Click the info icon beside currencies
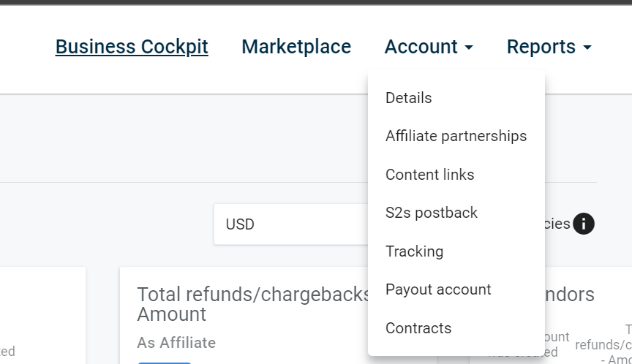632x364 pixels. click(x=583, y=224)
